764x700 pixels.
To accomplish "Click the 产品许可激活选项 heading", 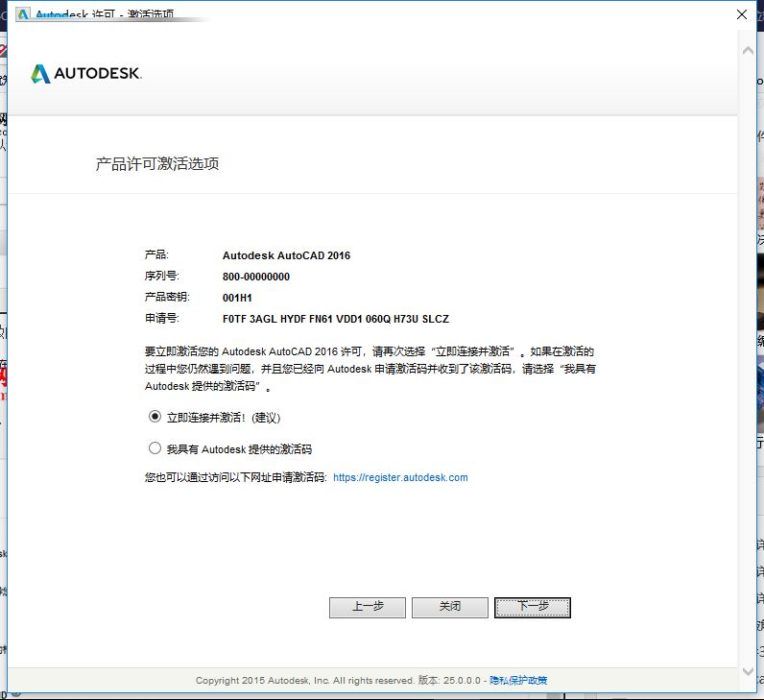I will (156, 164).
